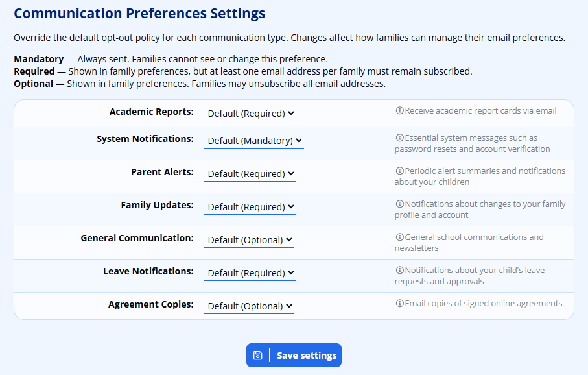Click the General Communication field label
This screenshot has width=588, height=375.
tap(137, 238)
